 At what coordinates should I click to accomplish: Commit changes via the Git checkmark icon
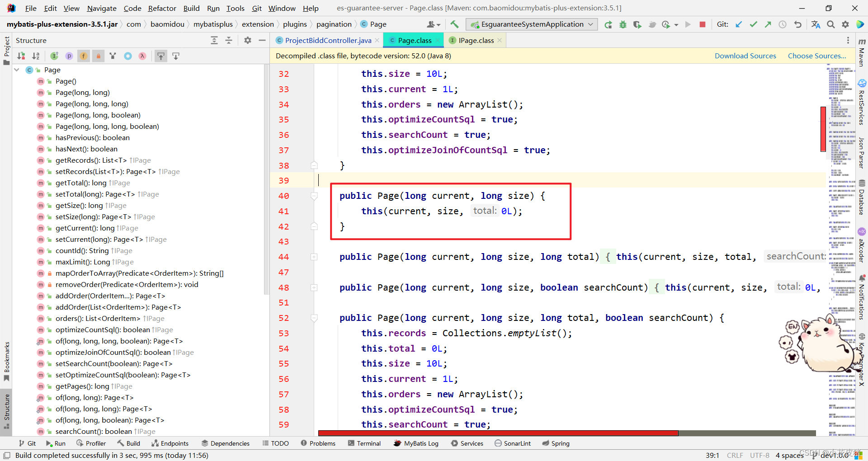(753, 24)
